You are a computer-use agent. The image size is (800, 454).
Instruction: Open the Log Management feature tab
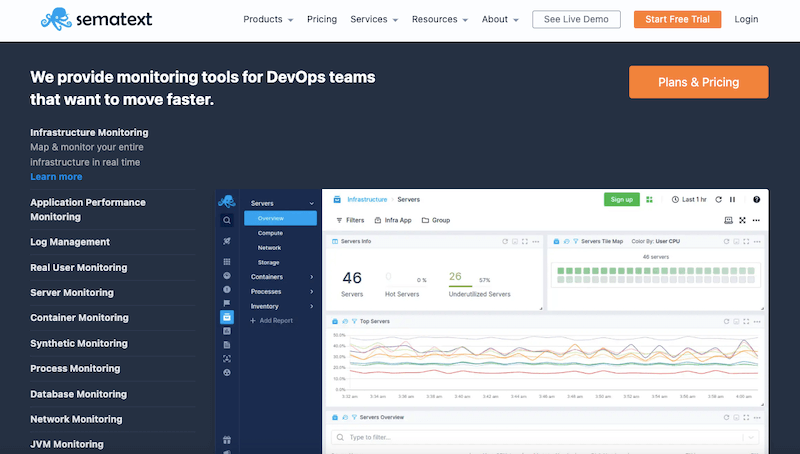(70, 242)
